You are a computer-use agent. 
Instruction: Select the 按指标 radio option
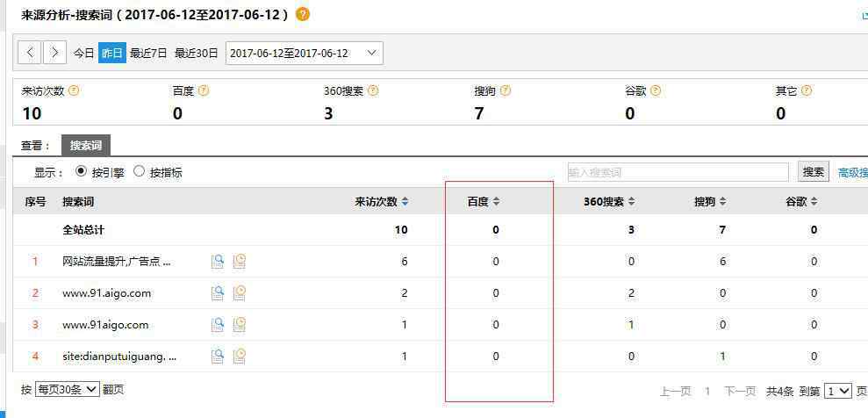[x=139, y=171]
